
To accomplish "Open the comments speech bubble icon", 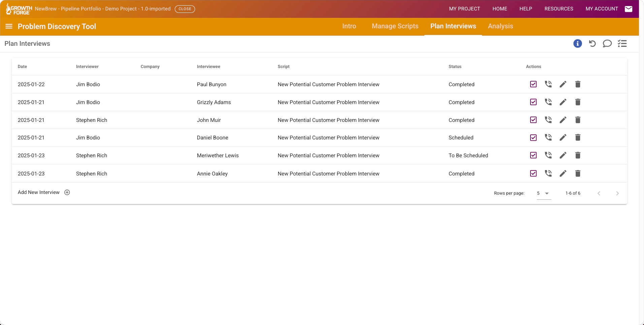I will [x=607, y=43].
